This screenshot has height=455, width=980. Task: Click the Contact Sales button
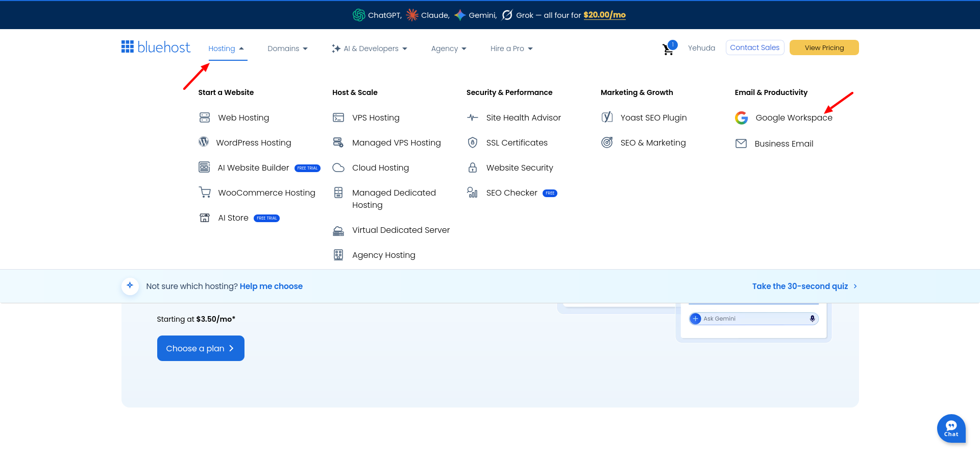pos(754,47)
